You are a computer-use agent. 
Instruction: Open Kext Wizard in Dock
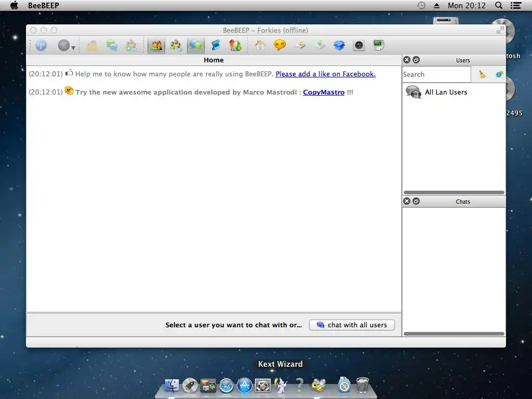coord(281,385)
